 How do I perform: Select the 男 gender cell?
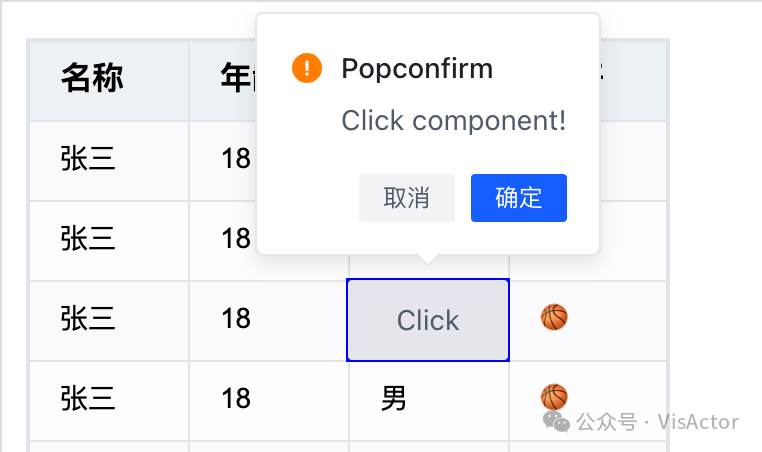pyautogui.click(x=395, y=399)
